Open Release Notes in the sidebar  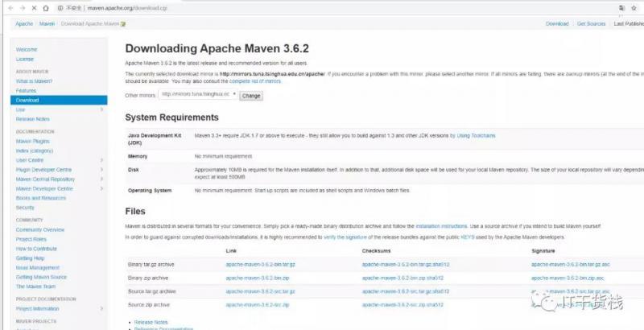[x=32, y=119]
